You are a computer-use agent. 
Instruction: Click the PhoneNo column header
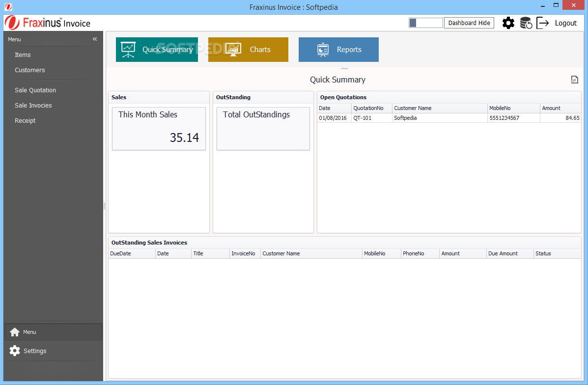pyautogui.click(x=420, y=253)
